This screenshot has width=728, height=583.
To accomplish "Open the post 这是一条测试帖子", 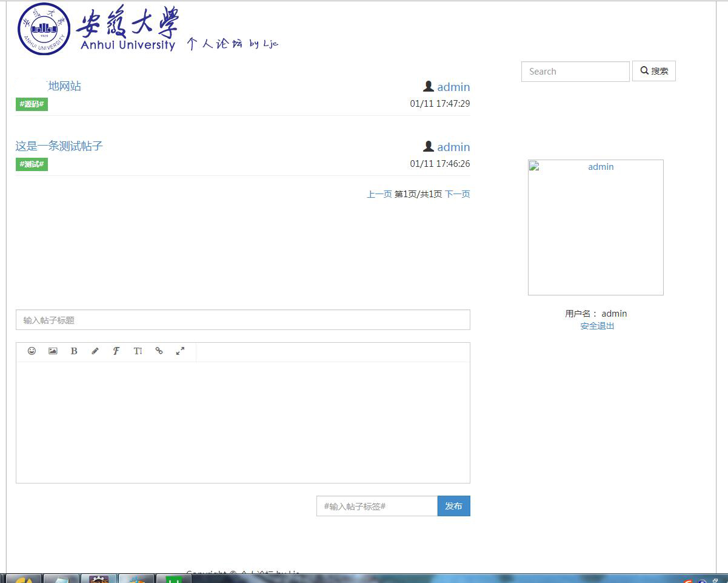I will point(59,146).
